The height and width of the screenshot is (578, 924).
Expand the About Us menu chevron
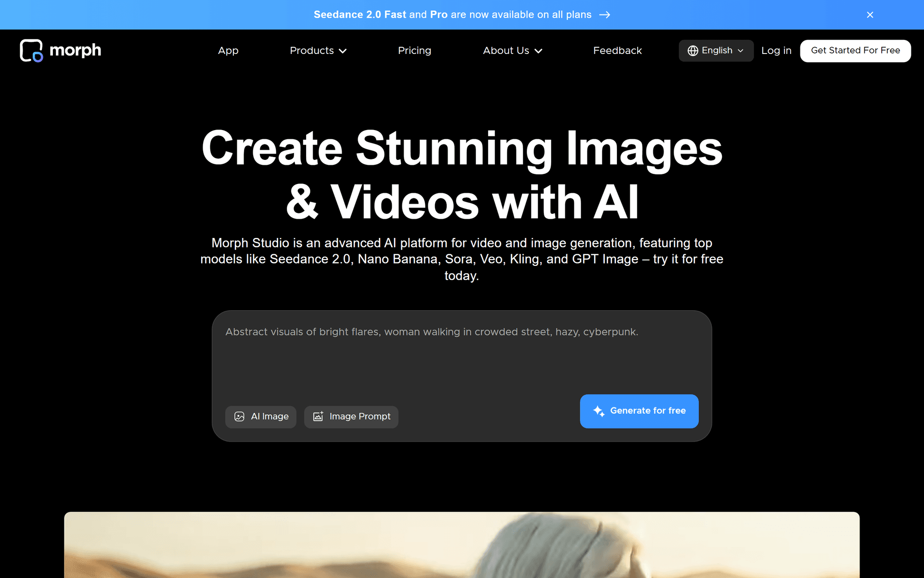click(539, 51)
